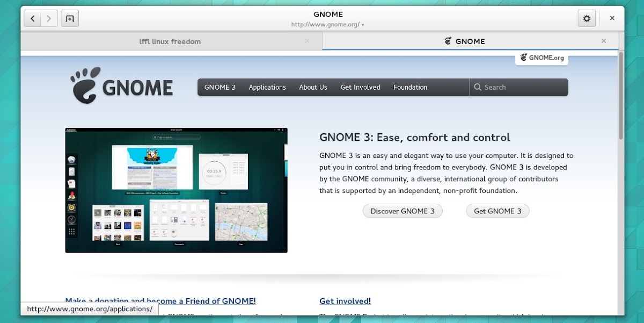Click the Search field in the navbar
Image resolution: width=644 pixels, height=323 pixels.
click(x=519, y=87)
